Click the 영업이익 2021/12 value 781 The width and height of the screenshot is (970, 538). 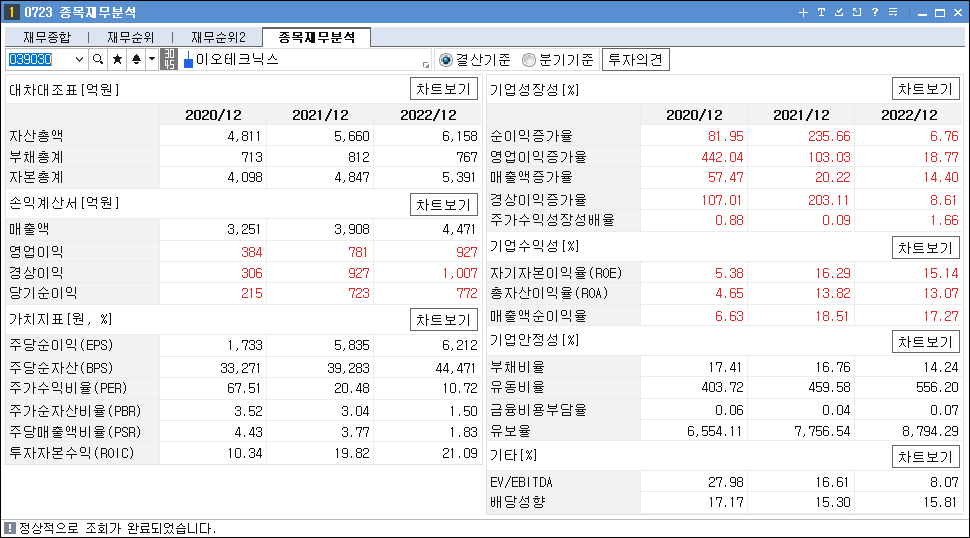(358, 252)
